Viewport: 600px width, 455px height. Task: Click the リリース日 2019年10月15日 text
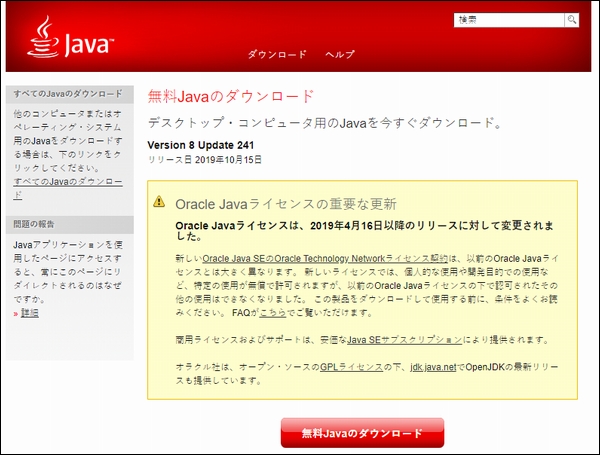tap(205, 160)
